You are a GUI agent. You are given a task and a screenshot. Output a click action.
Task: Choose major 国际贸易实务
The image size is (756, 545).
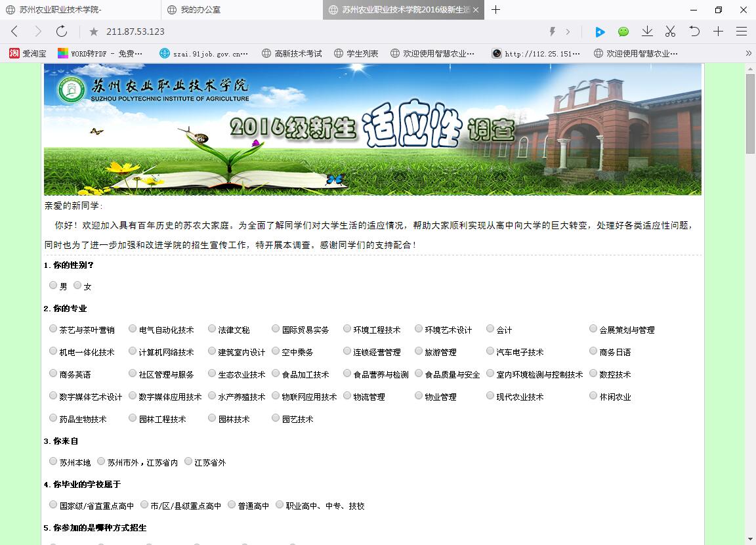(x=276, y=328)
